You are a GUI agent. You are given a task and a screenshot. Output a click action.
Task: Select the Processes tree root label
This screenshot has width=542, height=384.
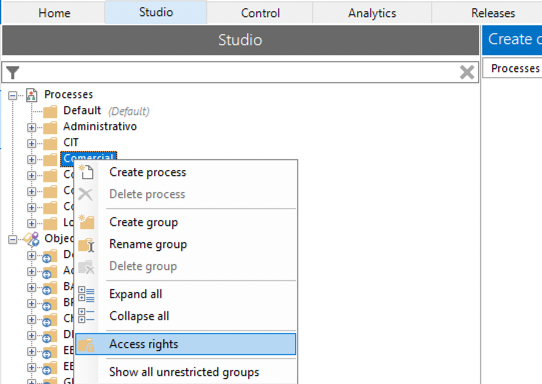click(68, 94)
